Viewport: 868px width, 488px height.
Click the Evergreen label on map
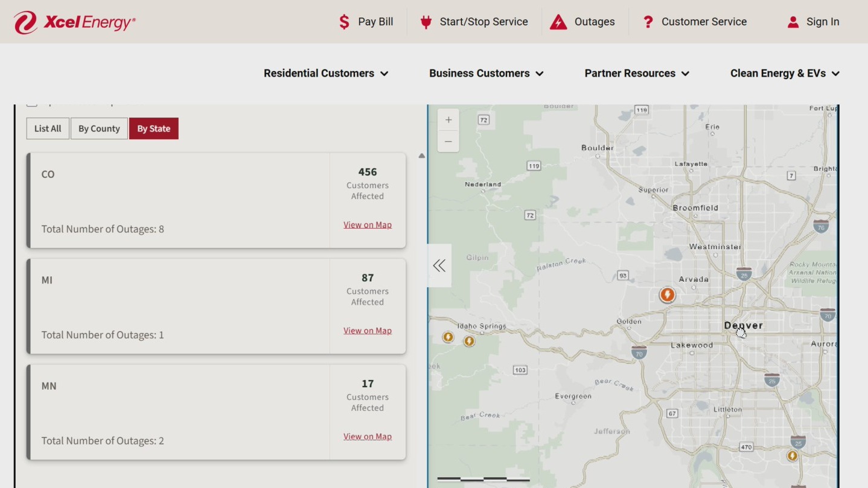pos(573,396)
